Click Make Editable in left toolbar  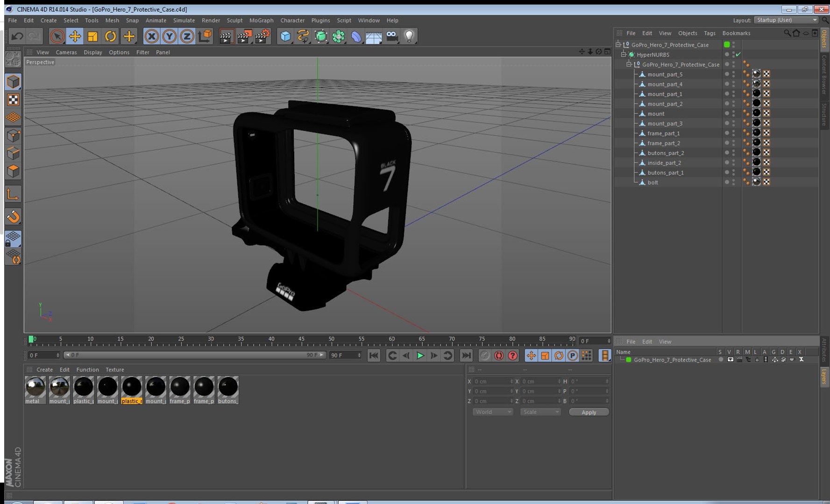coord(13,59)
